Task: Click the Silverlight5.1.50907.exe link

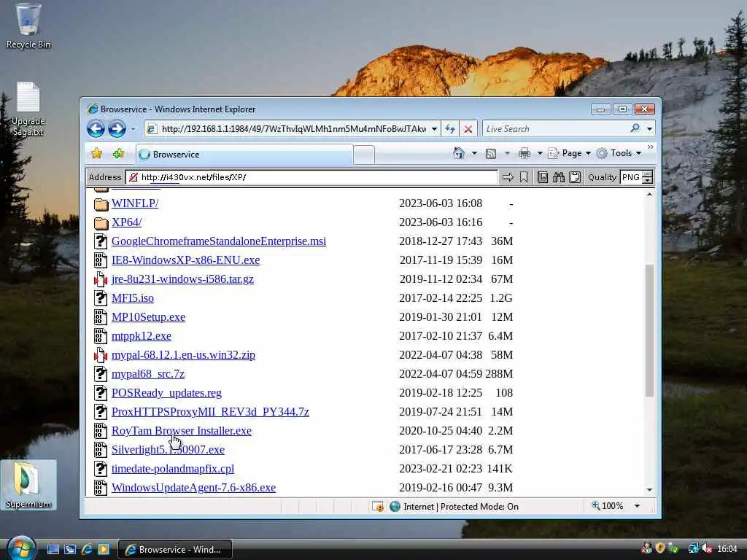Action: [168, 450]
